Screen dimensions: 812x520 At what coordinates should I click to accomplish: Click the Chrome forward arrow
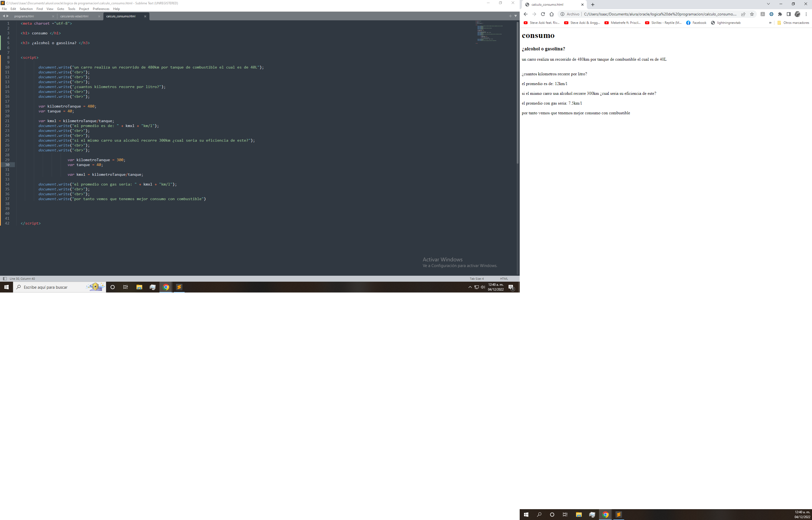coord(534,14)
